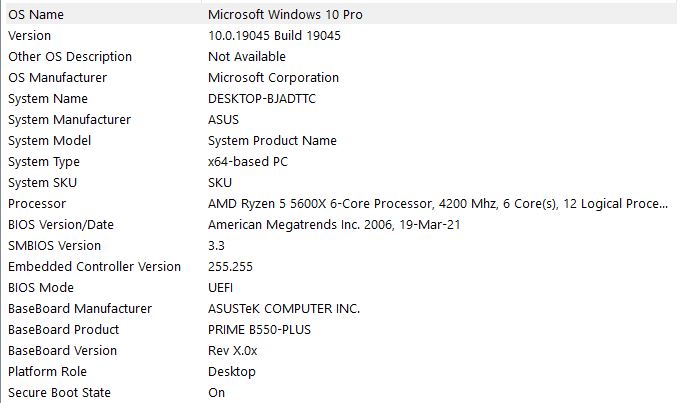This screenshot has width=689, height=403.
Task: Click the Version row label
Action: [29, 35]
